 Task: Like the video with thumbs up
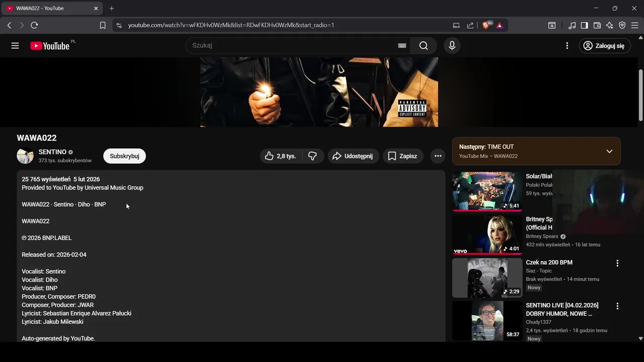281,156
